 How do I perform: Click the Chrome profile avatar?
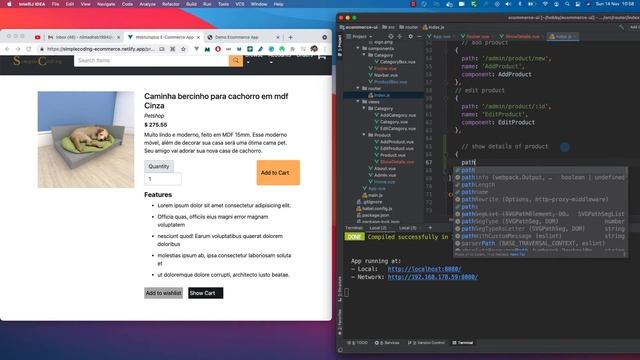pyautogui.click(x=314, y=49)
